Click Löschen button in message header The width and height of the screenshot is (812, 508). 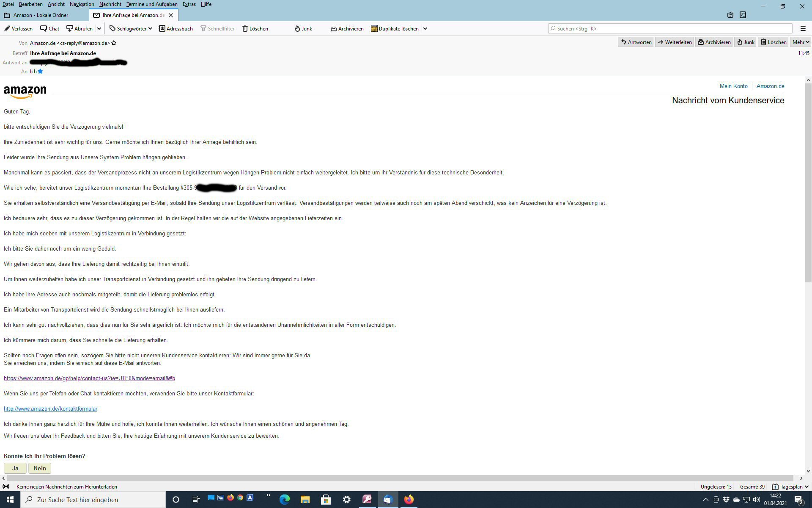tap(773, 42)
